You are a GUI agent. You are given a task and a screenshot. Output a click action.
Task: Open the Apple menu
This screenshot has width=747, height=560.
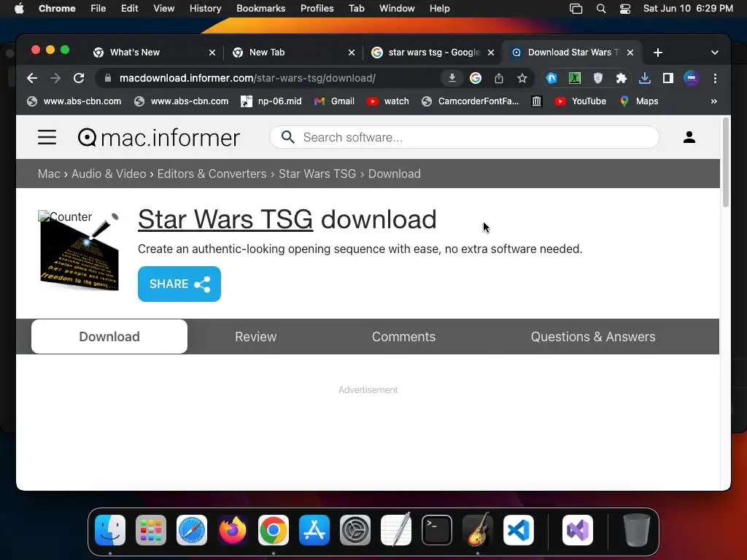[x=19, y=8]
